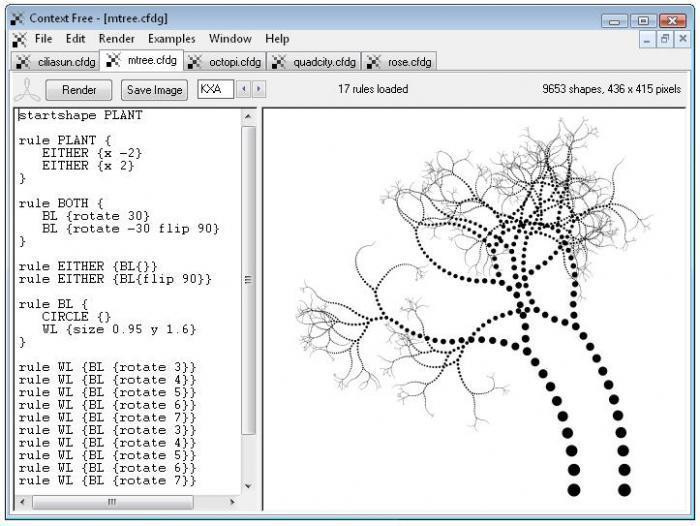This screenshot has width=700, height=526.
Task: Click the Save Image button
Action: (154, 90)
